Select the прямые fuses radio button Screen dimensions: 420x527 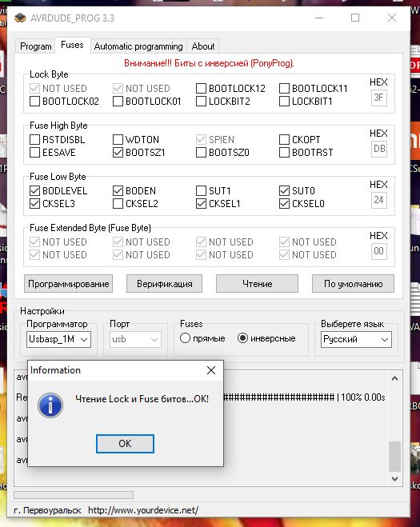pos(185,338)
